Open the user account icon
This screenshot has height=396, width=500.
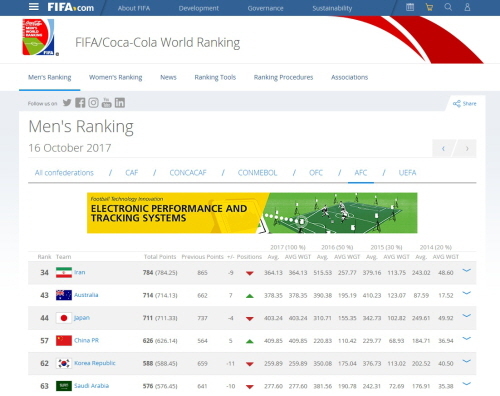(x=467, y=7)
